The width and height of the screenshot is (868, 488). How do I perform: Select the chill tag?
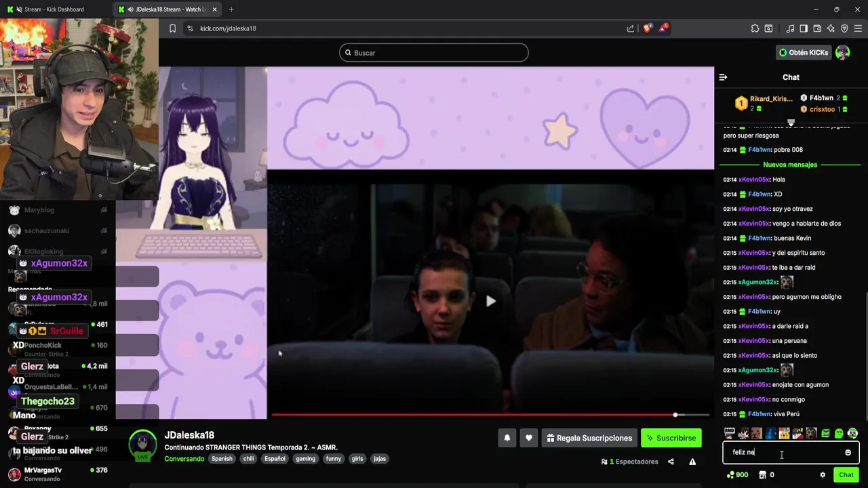point(248,459)
